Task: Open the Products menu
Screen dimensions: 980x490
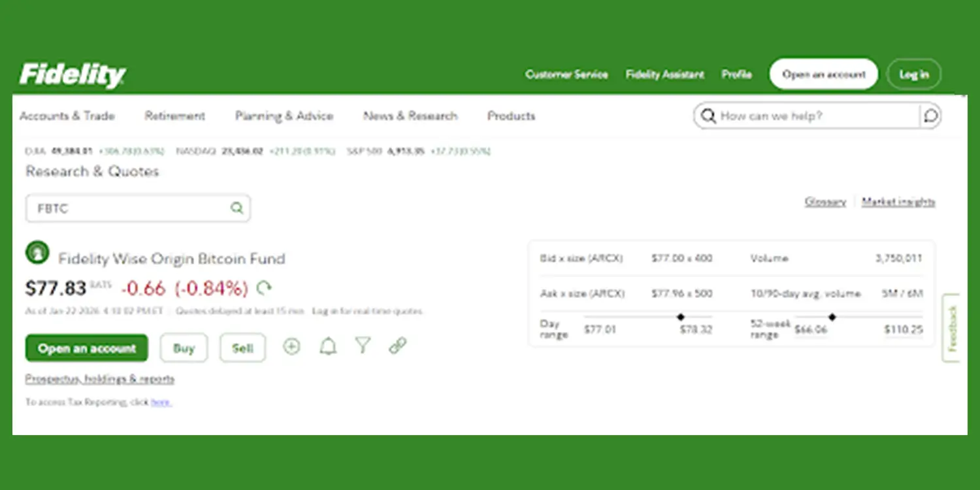Action: pos(511,116)
